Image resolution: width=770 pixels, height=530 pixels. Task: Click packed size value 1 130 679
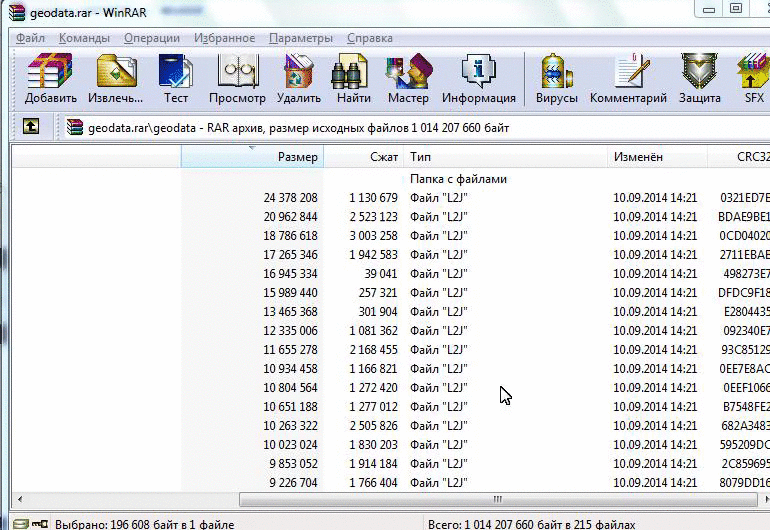point(373,197)
